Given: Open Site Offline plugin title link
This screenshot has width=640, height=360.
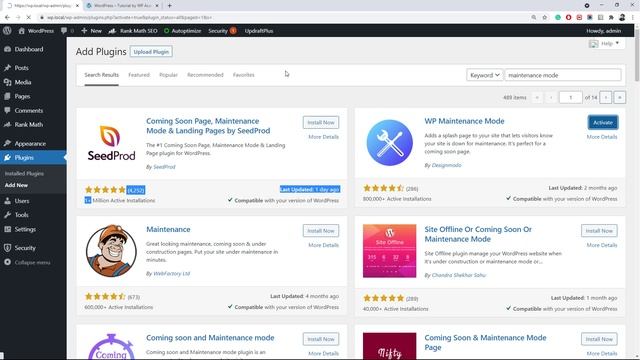Looking at the screenshot, I should [478, 234].
